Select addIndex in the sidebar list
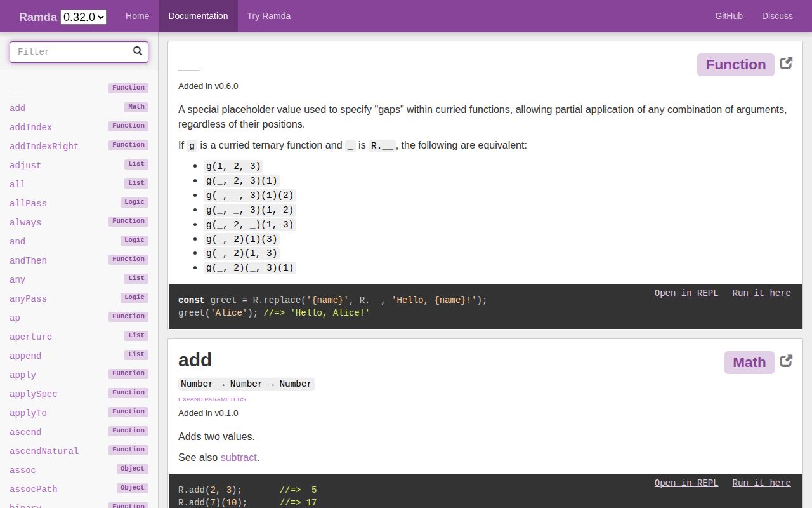The height and width of the screenshot is (508, 812). (x=79, y=127)
